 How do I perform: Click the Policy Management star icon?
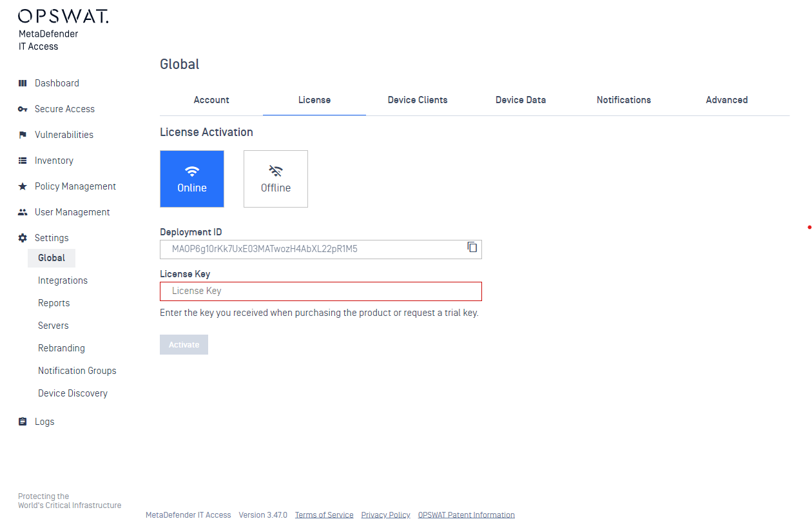(x=23, y=186)
